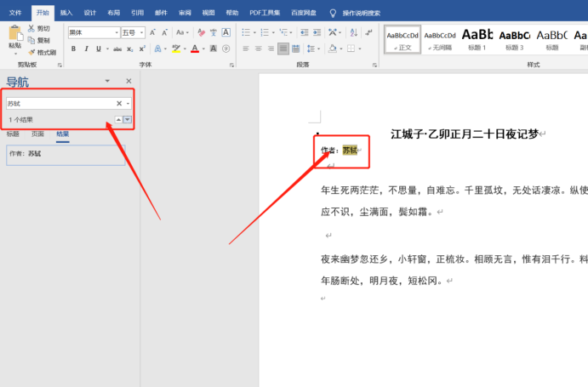The width and height of the screenshot is (588, 387).
Task: Switch to the 设计 ribbon tab
Action: pyautogui.click(x=89, y=13)
